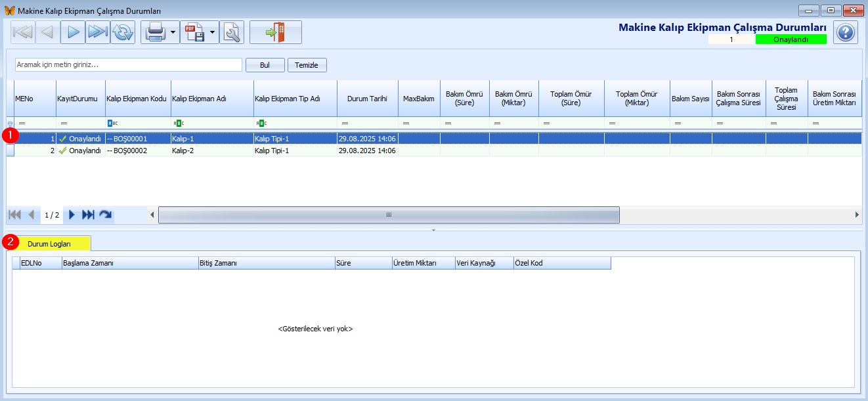Expand the PDF export dropdown arrow

click(213, 32)
